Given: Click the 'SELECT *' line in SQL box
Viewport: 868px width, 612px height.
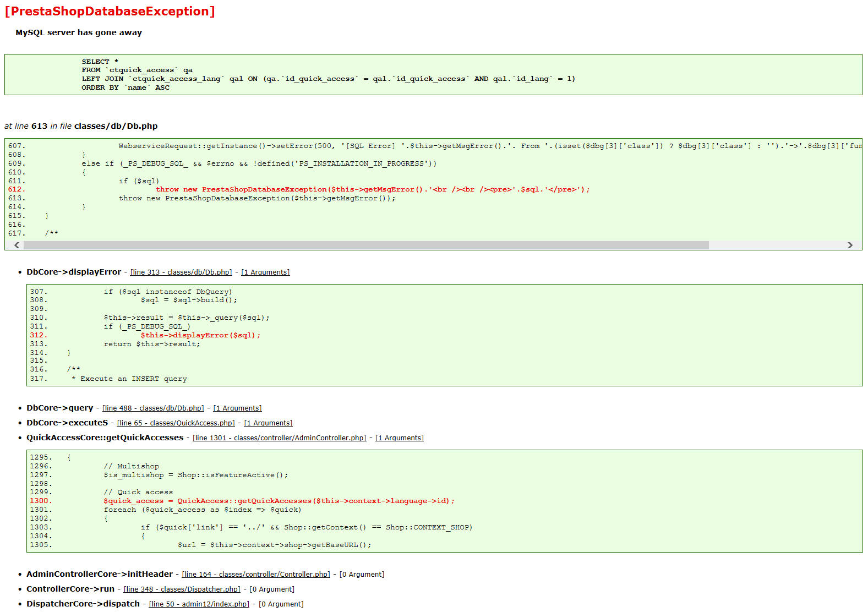Looking at the screenshot, I should (100, 62).
